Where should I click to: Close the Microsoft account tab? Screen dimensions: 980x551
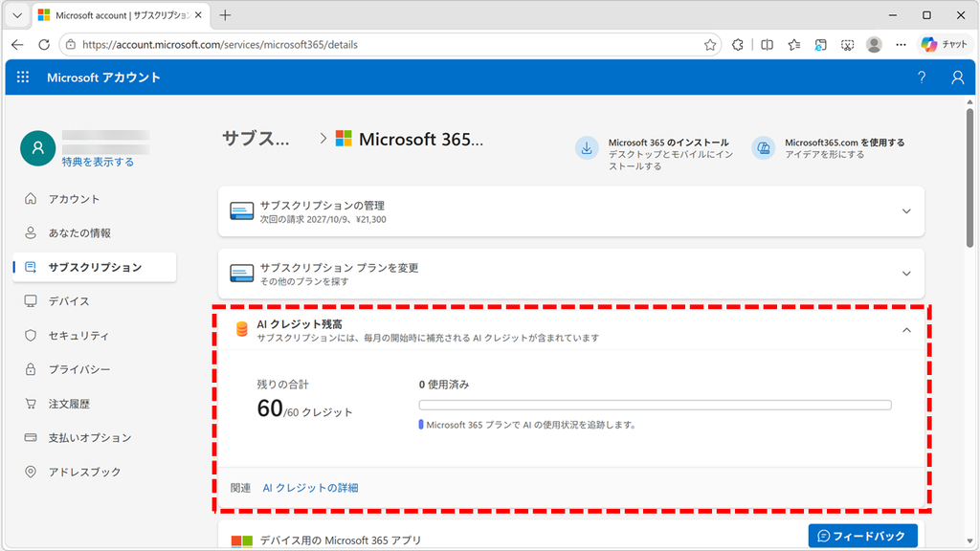pyautogui.click(x=198, y=15)
